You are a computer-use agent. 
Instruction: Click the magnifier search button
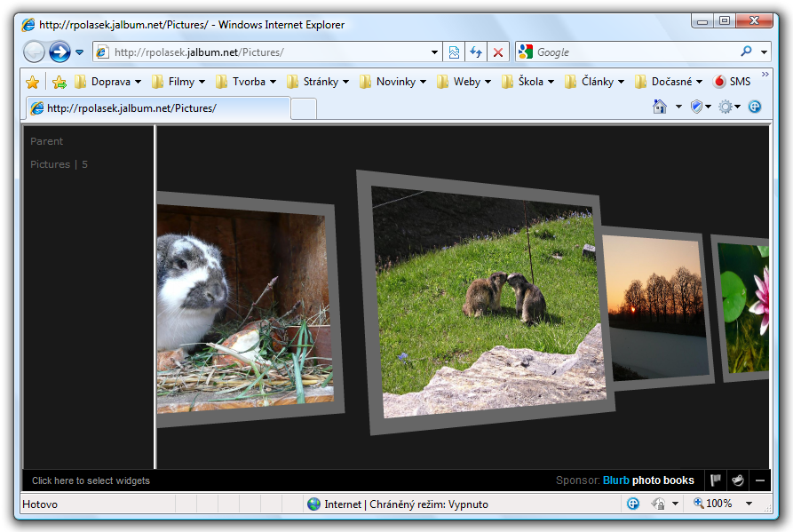[x=747, y=52]
